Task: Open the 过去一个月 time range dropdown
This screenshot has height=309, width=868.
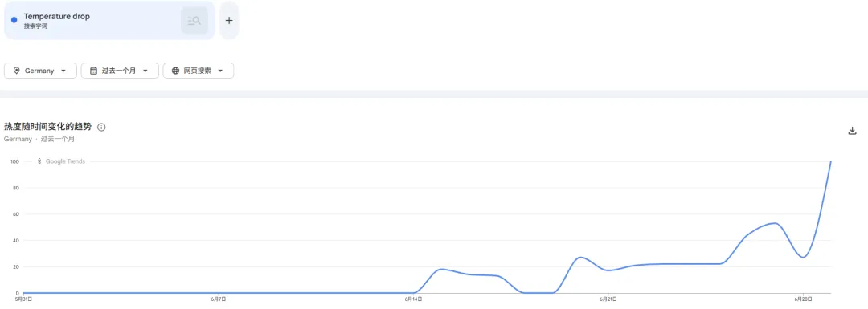Action: click(120, 71)
